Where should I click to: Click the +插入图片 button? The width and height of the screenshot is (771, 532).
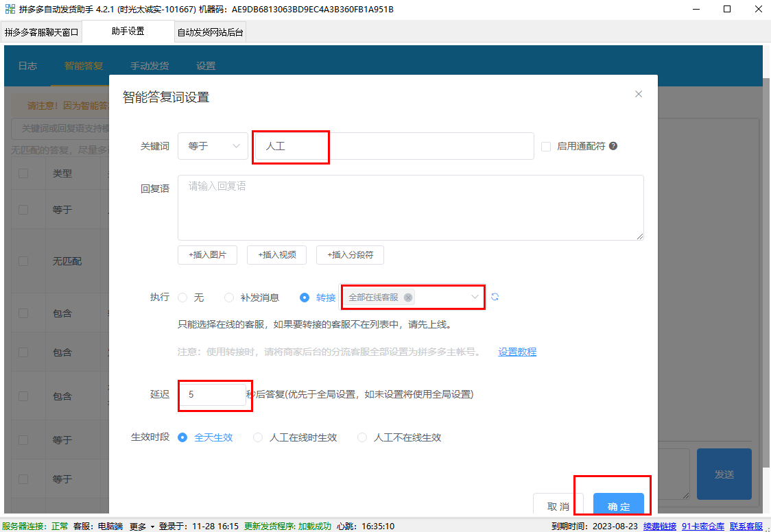pos(208,255)
